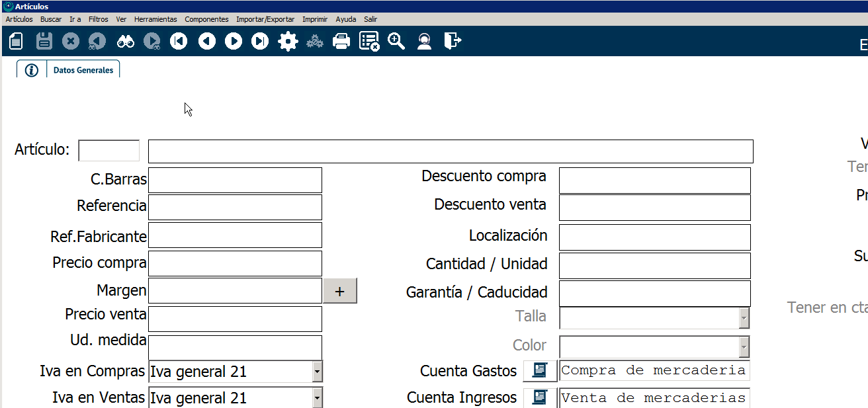Click the printer icon

click(341, 42)
